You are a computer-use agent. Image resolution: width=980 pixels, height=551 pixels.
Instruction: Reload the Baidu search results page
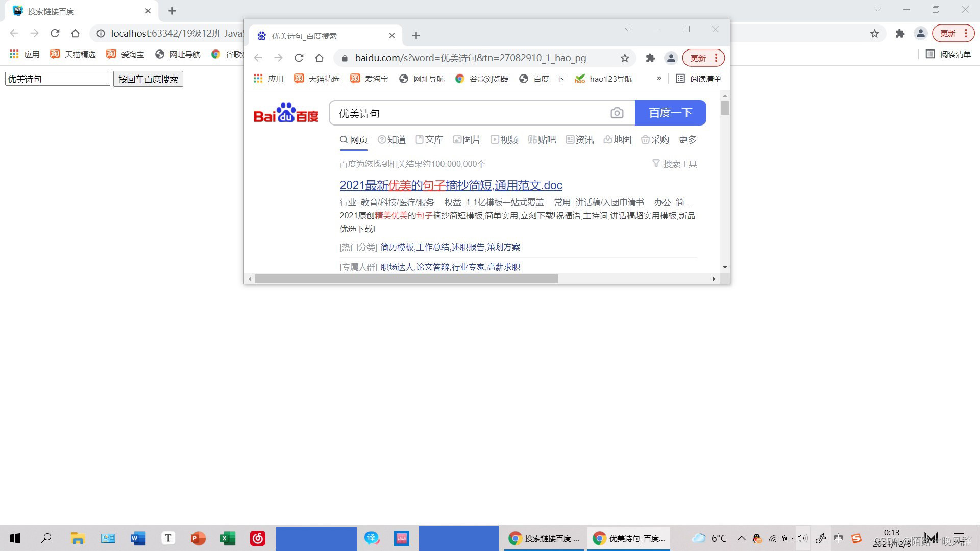[299, 58]
